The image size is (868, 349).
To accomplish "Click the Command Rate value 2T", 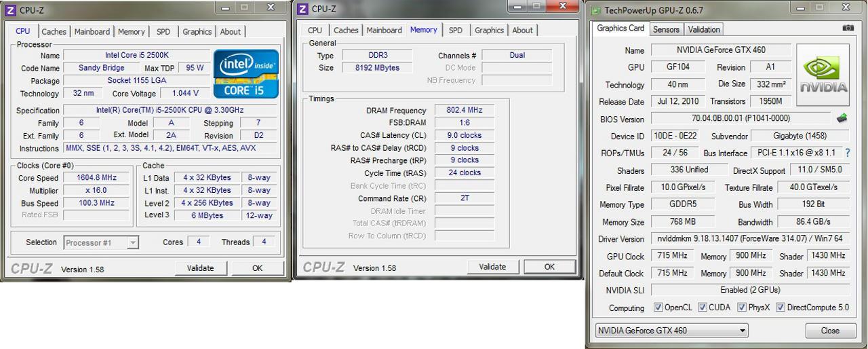I will [x=464, y=198].
